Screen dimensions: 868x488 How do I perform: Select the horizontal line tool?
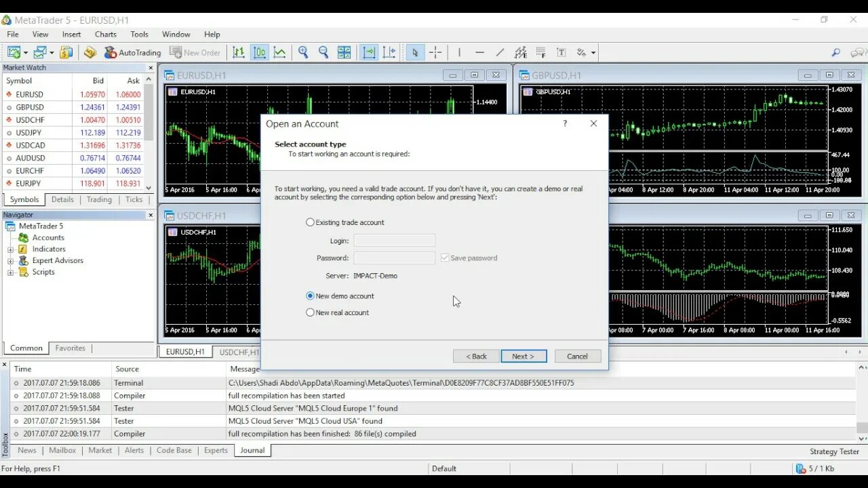click(479, 52)
